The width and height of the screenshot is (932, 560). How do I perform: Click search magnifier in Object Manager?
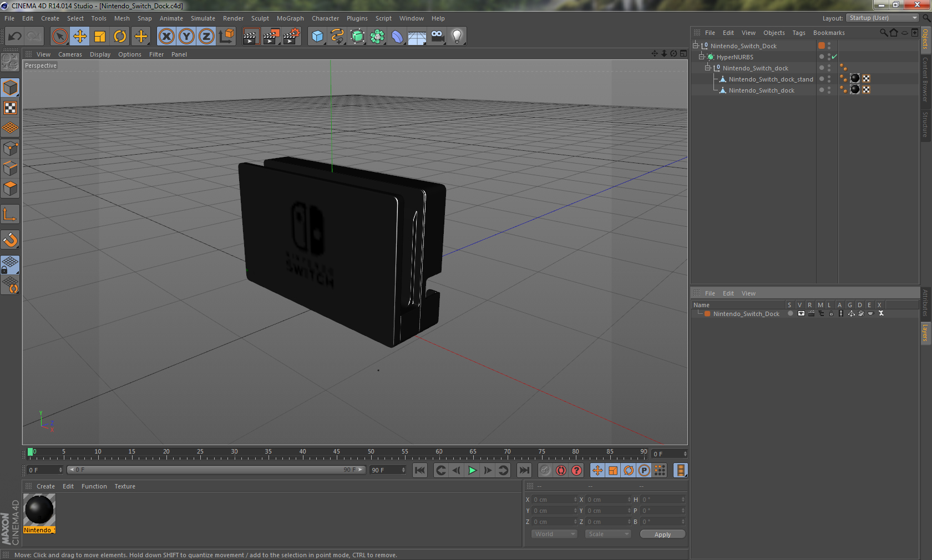point(883,33)
